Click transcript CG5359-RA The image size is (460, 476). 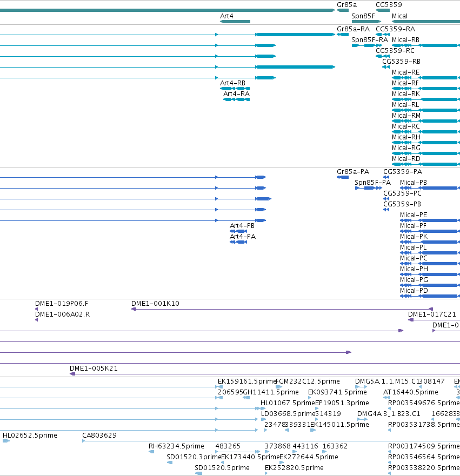pyautogui.click(x=383, y=35)
